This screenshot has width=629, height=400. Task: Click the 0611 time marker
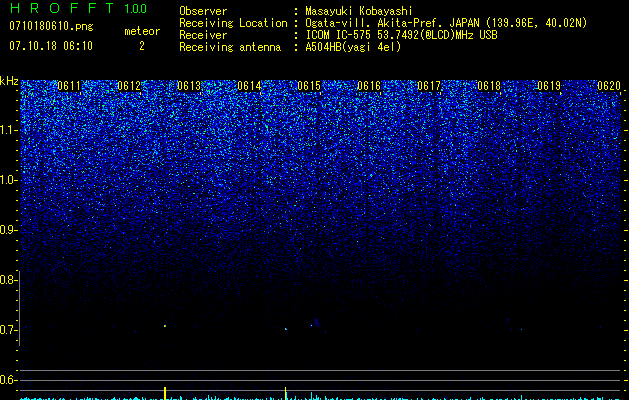[69, 86]
